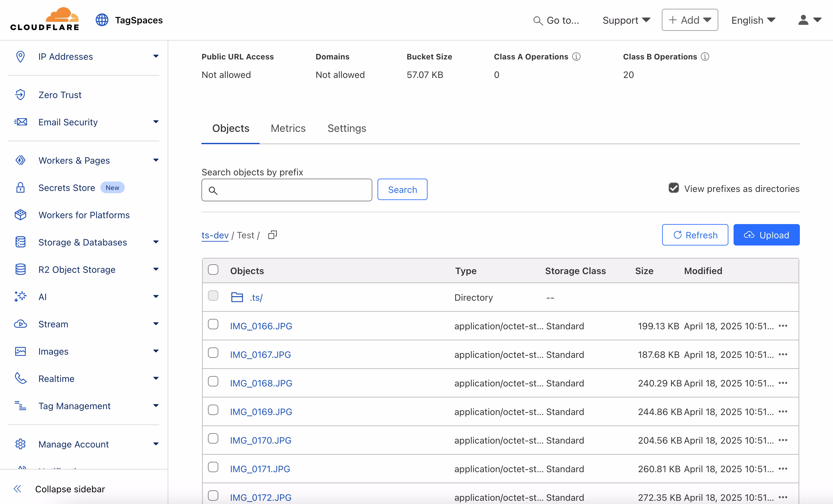Image resolution: width=833 pixels, height=504 pixels.
Task: Click the Secrets Store lock icon
Action: coord(20,188)
